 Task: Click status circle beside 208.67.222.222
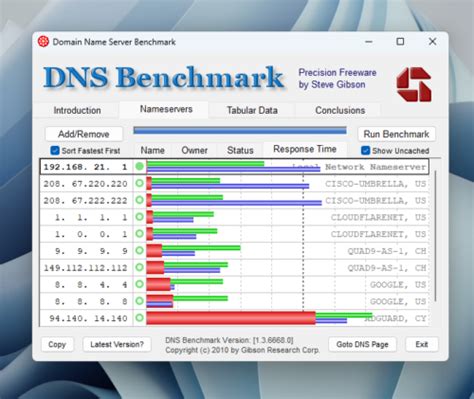click(x=140, y=200)
